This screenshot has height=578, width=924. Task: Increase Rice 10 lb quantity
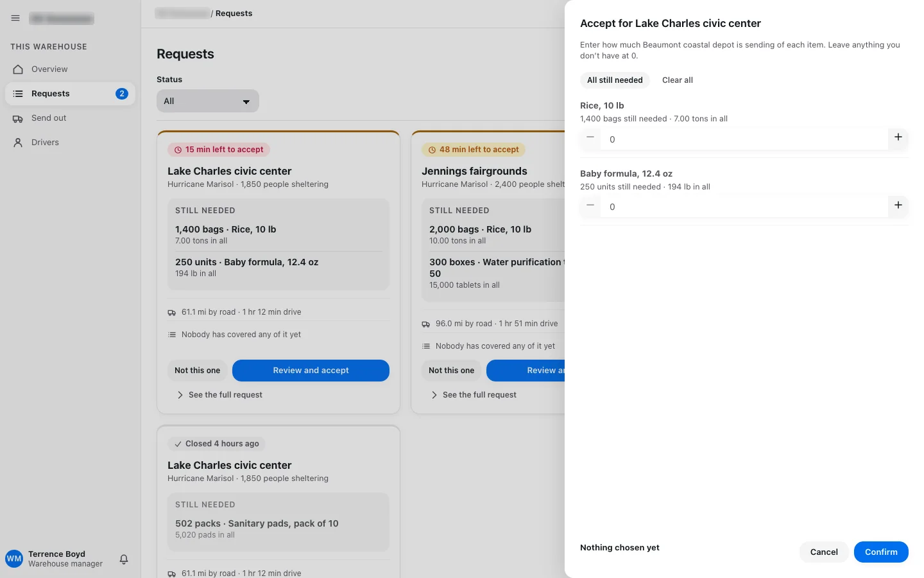[898, 137]
